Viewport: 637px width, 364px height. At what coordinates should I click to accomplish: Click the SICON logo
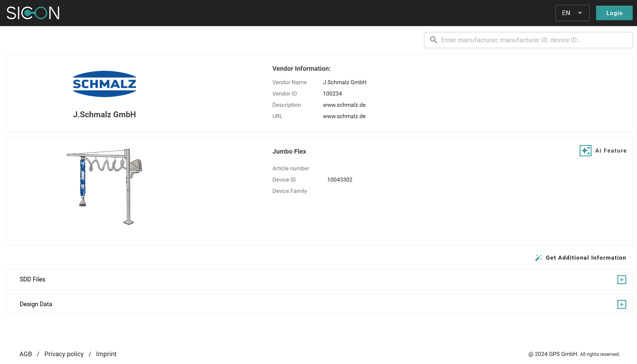33,13
